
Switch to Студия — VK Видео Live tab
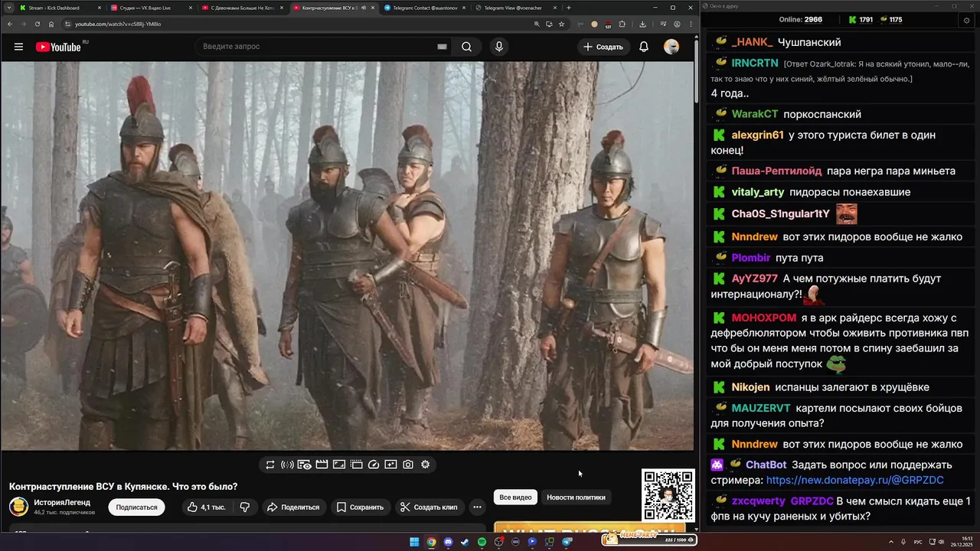point(150,8)
